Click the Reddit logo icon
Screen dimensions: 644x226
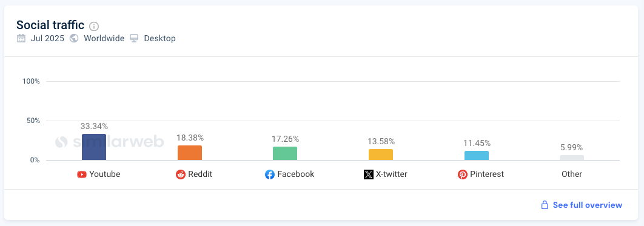click(181, 174)
